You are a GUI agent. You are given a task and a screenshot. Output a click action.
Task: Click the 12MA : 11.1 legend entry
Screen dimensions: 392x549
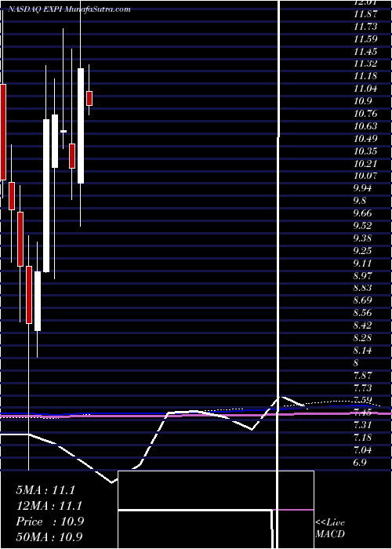click(x=49, y=506)
